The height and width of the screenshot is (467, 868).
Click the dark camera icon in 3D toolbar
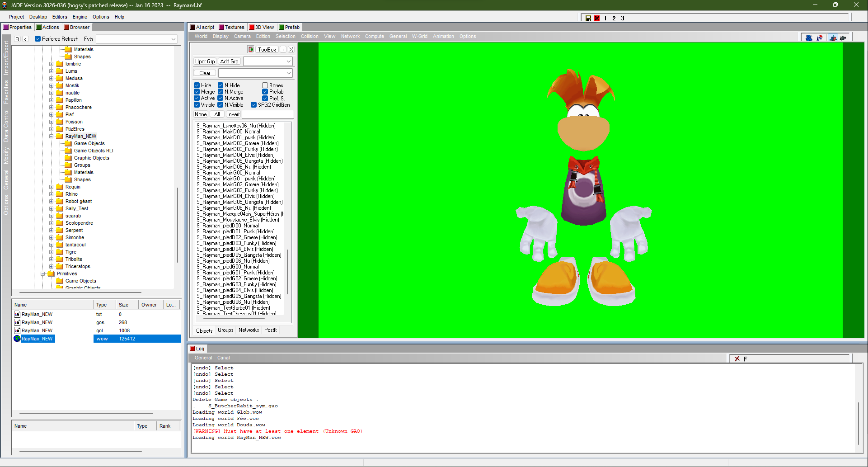point(843,38)
